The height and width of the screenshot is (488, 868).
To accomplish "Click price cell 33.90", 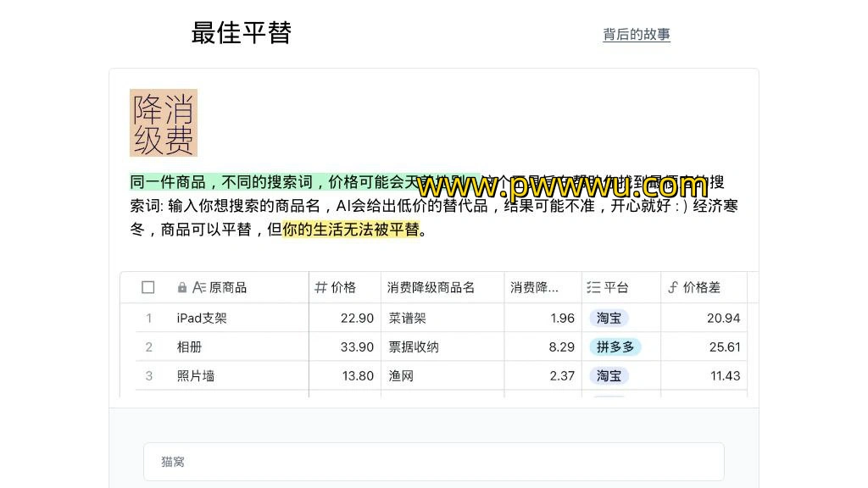I will coord(345,347).
